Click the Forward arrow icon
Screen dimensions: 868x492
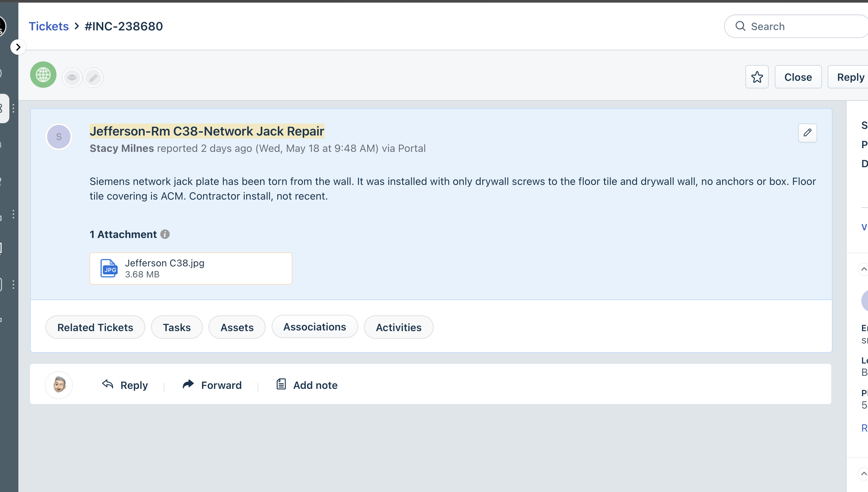pos(188,384)
